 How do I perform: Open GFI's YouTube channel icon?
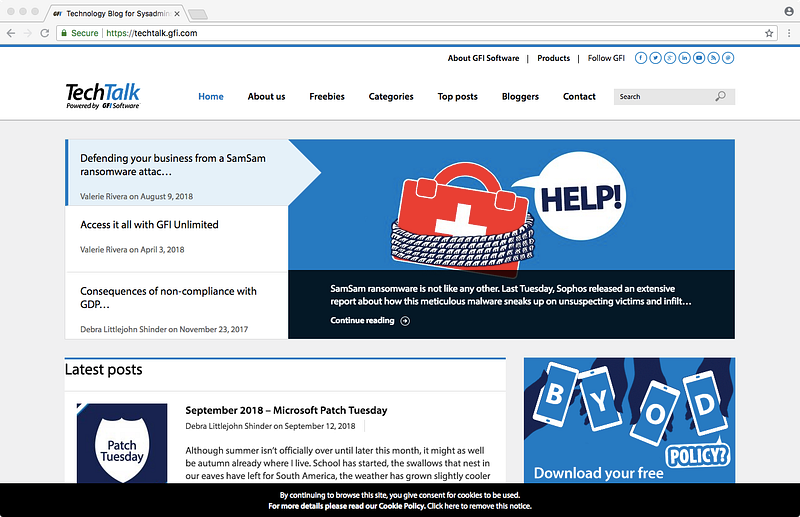pos(699,58)
